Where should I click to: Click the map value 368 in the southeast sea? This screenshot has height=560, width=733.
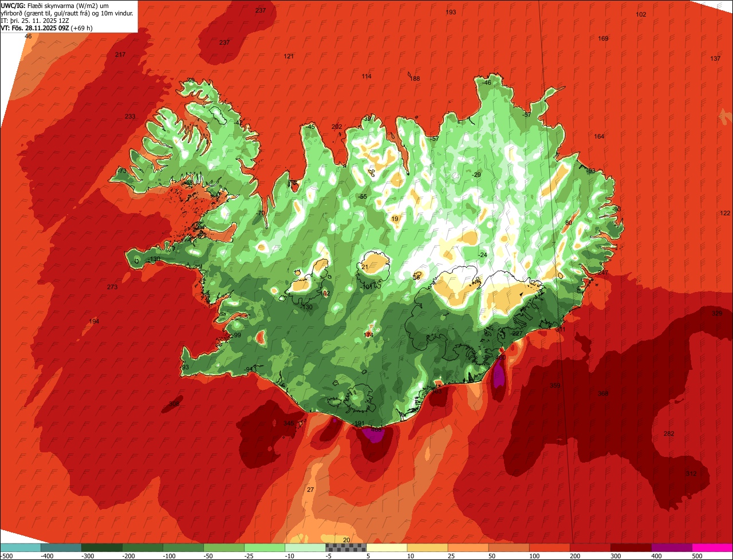pos(603,393)
